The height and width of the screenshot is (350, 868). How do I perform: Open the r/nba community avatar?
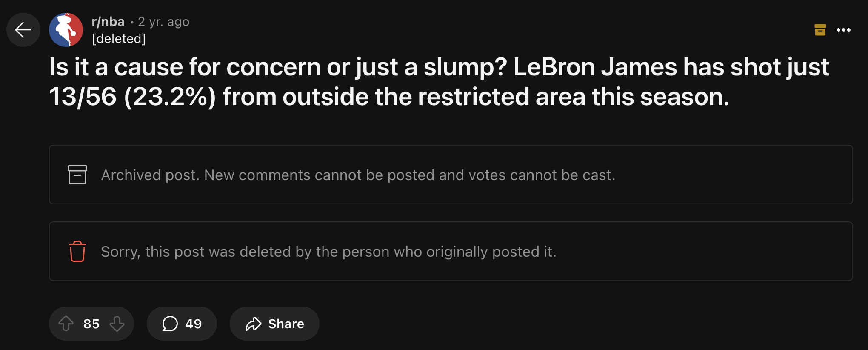tap(66, 30)
